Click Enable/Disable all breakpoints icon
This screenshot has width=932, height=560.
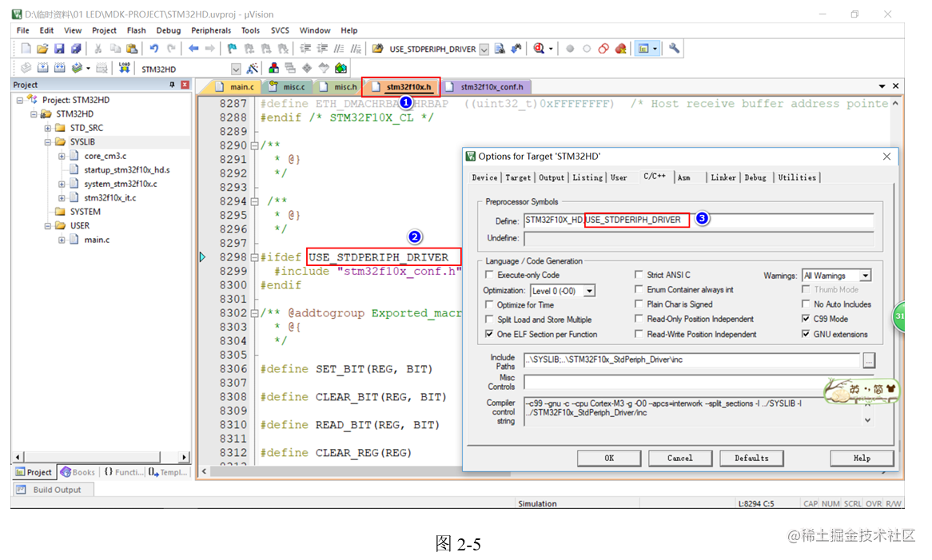pyautogui.click(x=603, y=49)
